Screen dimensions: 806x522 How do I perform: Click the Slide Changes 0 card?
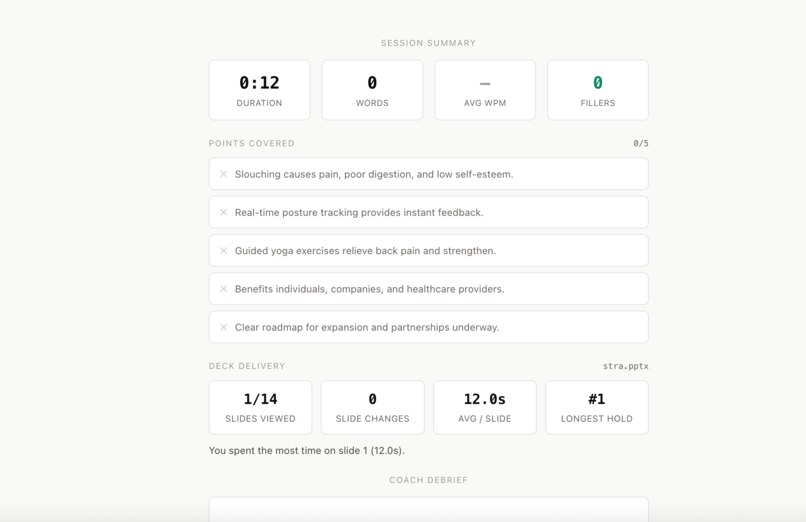click(373, 407)
